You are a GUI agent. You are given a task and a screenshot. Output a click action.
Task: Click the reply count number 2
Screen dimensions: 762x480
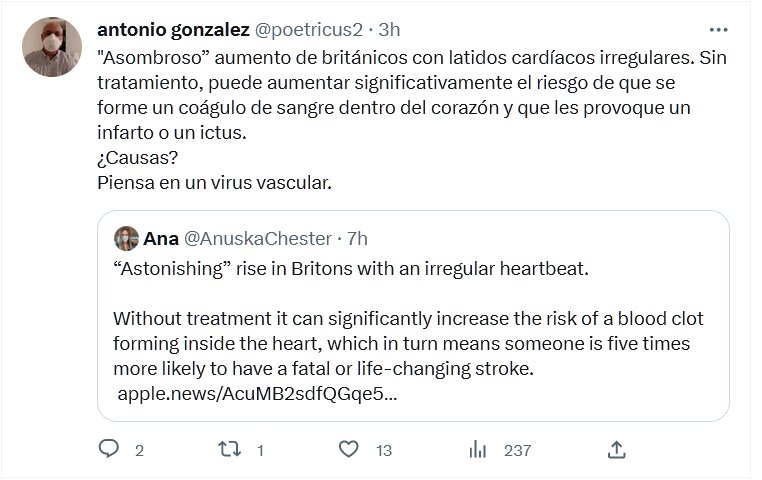[139, 451]
